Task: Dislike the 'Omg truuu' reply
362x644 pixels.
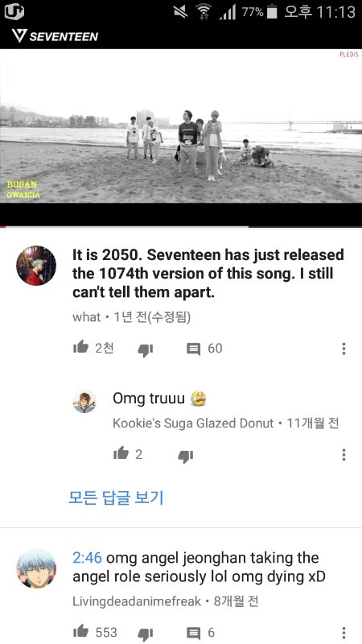Action: click(x=186, y=456)
